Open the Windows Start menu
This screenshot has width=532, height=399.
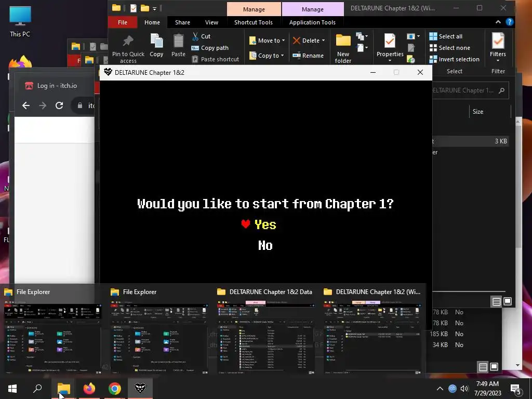(12, 389)
